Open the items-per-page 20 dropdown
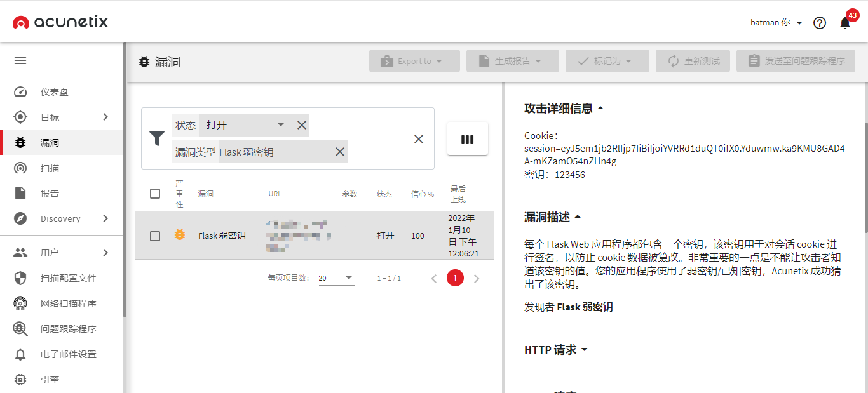 [336, 278]
